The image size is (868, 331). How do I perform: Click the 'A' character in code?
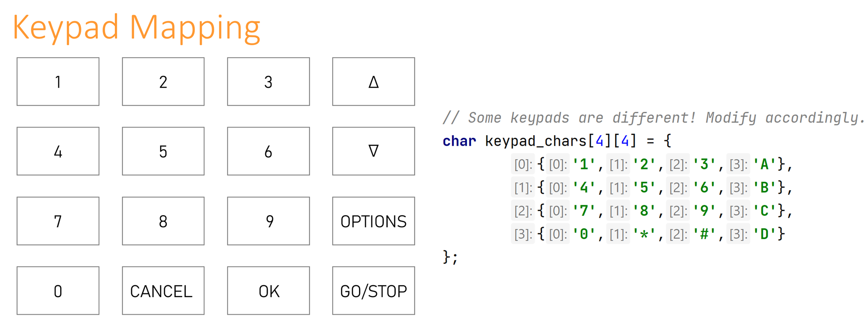coord(764,165)
